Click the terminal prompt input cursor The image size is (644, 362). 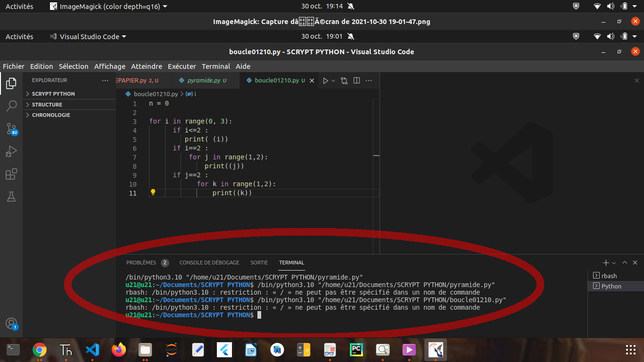259,315
